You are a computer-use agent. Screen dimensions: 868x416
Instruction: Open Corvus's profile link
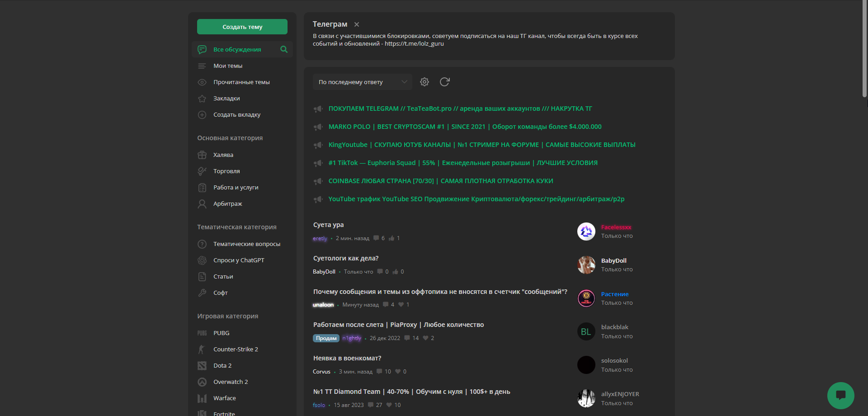(321, 372)
